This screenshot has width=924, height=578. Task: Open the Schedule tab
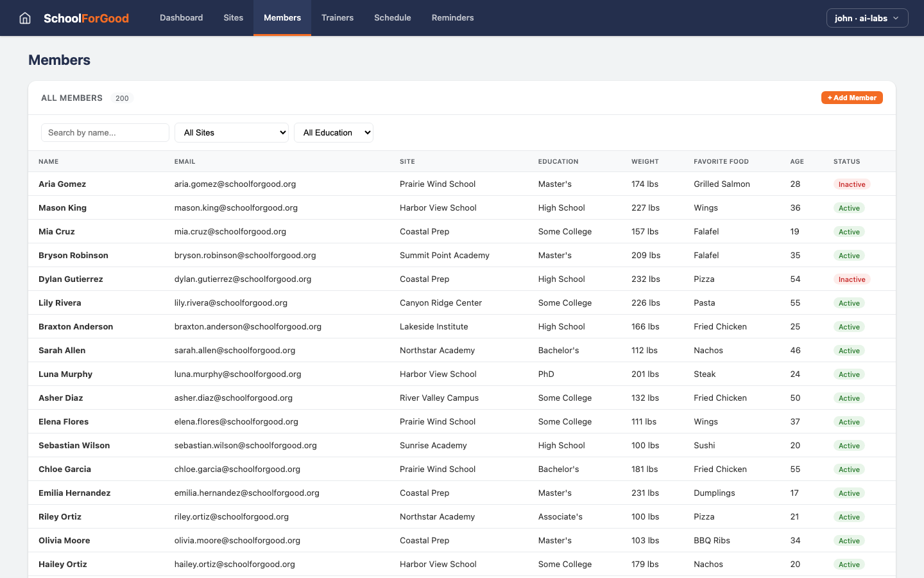(392, 18)
